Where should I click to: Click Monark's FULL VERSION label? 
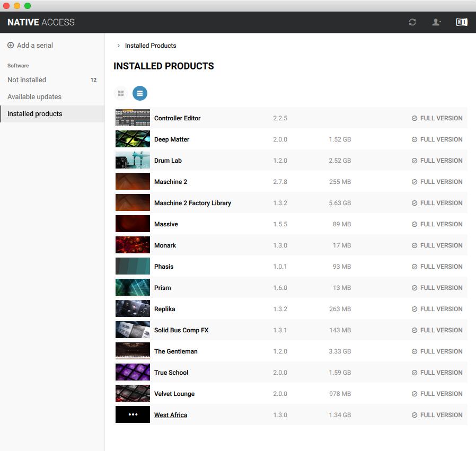(442, 245)
